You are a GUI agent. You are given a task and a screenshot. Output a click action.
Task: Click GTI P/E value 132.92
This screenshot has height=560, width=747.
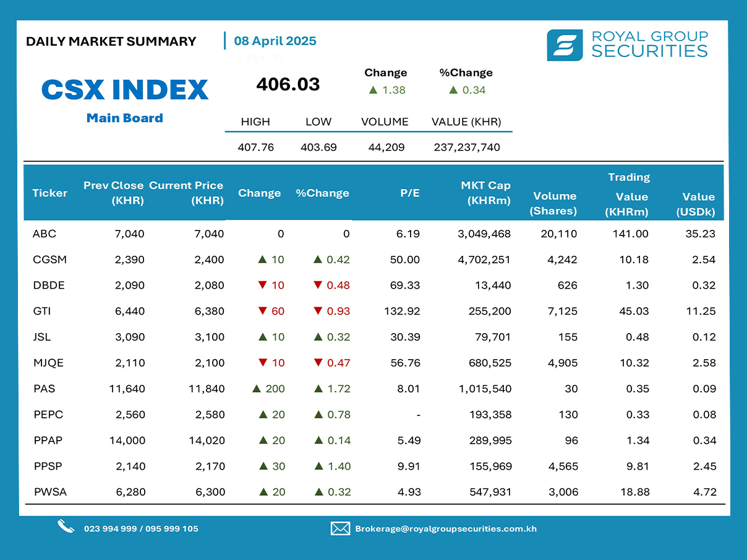point(402,312)
